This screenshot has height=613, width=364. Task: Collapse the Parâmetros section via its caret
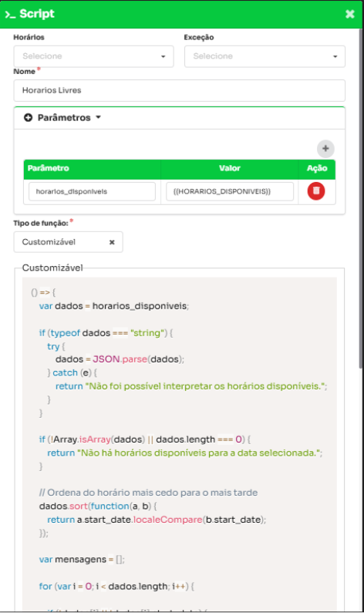(x=98, y=117)
